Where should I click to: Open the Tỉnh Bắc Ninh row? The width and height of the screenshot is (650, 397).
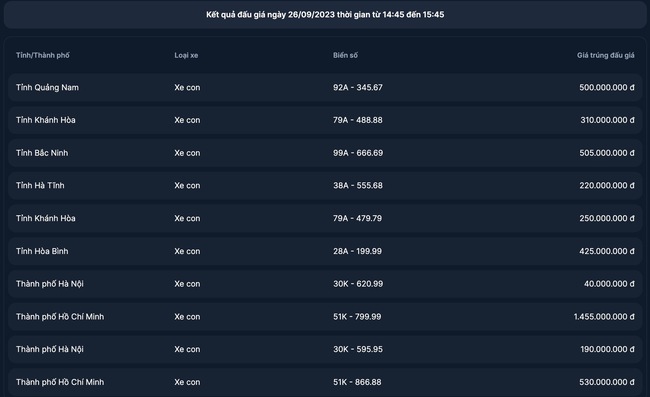(x=325, y=153)
